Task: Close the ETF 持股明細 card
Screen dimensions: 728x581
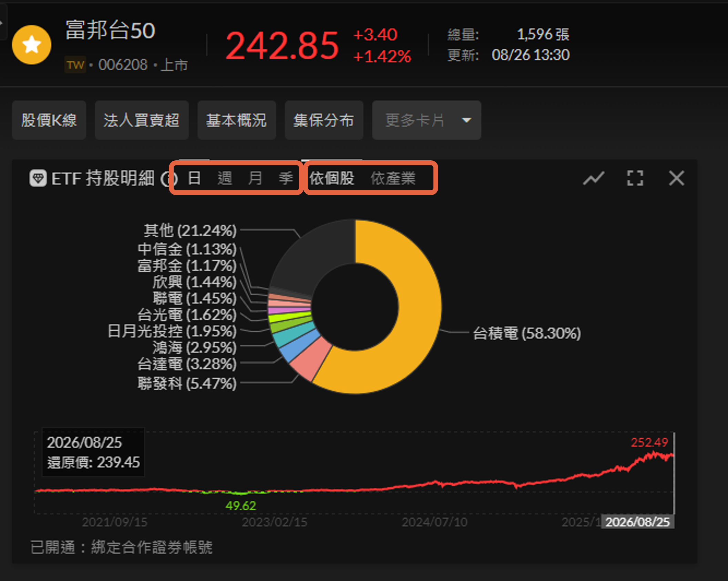Action: 676,178
